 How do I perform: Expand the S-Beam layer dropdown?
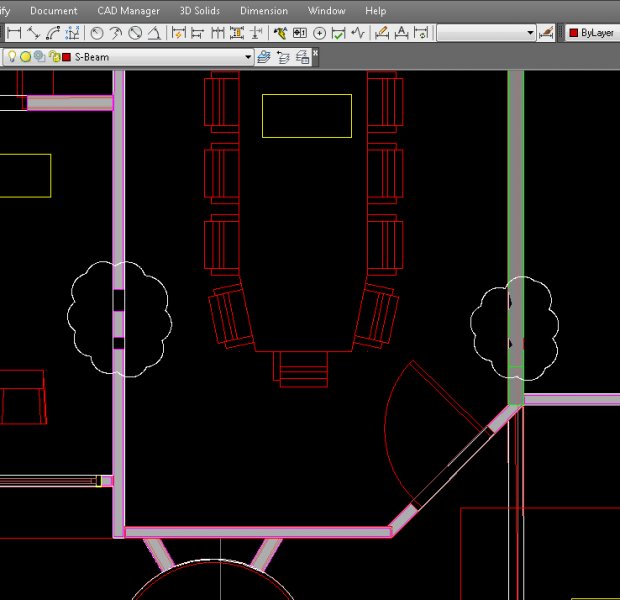tap(248, 57)
